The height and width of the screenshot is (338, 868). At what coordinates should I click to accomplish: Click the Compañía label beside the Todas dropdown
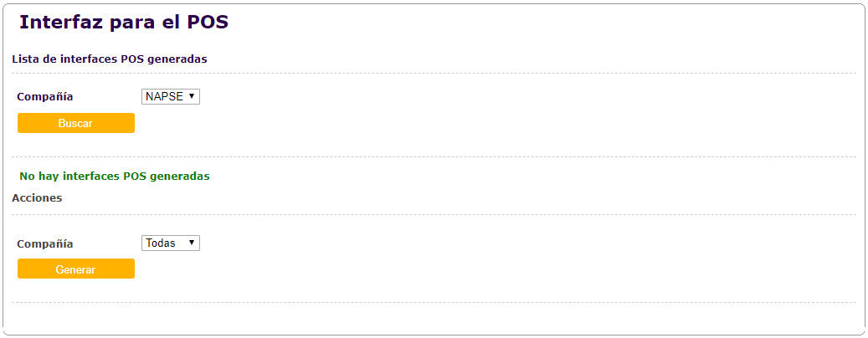click(45, 244)
